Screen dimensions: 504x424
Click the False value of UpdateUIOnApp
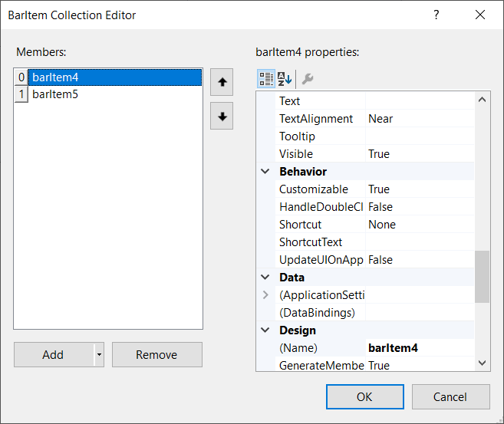380,260
